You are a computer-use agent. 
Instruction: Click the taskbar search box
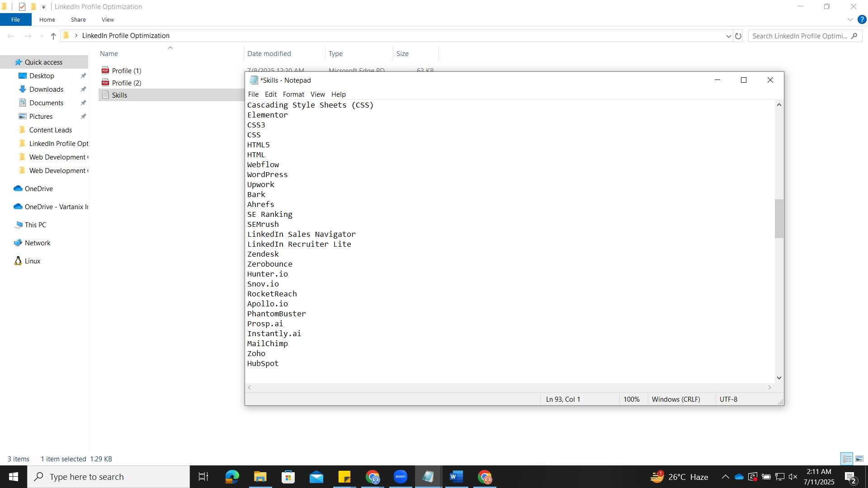click(x=108, y=477)
